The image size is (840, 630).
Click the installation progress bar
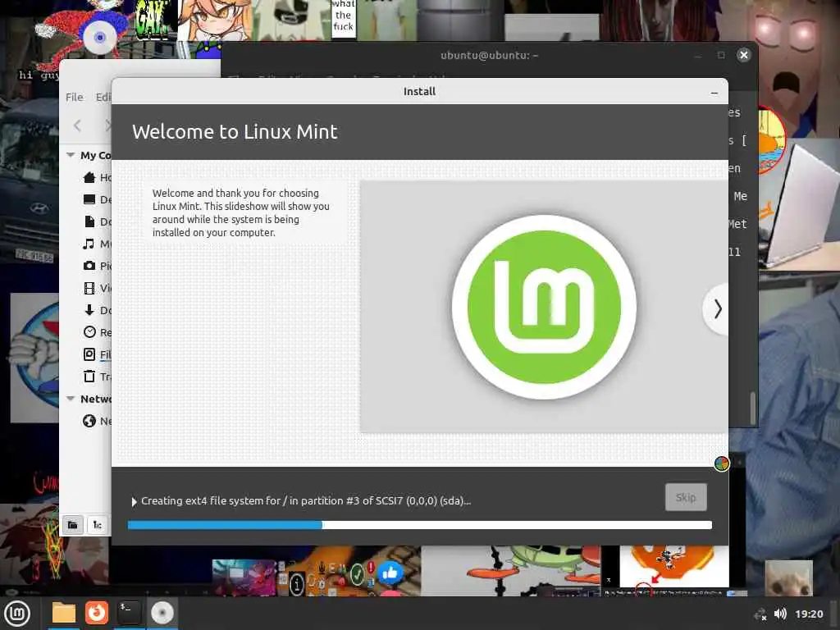[419, 525]
